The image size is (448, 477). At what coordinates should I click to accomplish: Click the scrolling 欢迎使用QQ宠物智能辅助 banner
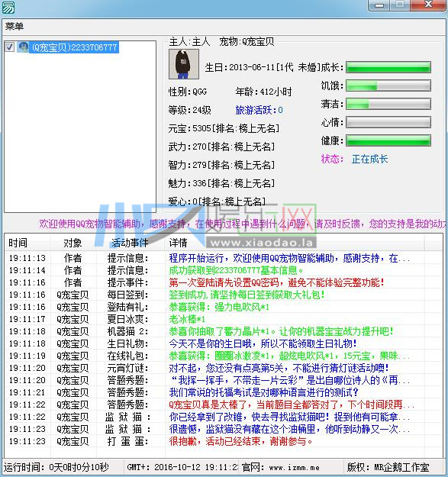coord(243,224)
